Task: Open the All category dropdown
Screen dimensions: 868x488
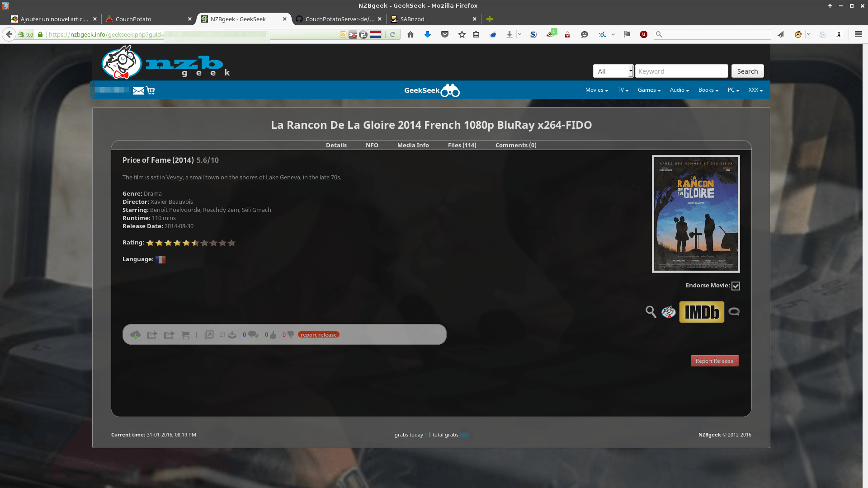Action: pos(613,71)
